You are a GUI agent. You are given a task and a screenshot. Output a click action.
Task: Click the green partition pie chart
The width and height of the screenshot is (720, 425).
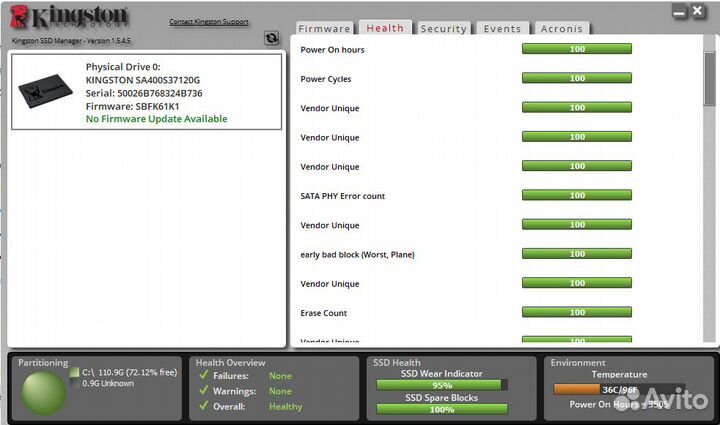pos(44,393)
